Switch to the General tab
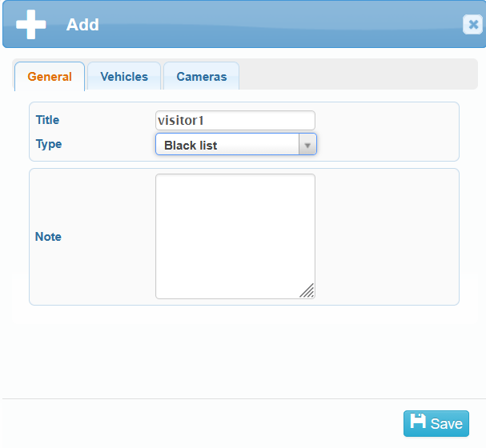Viewport: 486px width, 448px height. [x=50, y=77]
